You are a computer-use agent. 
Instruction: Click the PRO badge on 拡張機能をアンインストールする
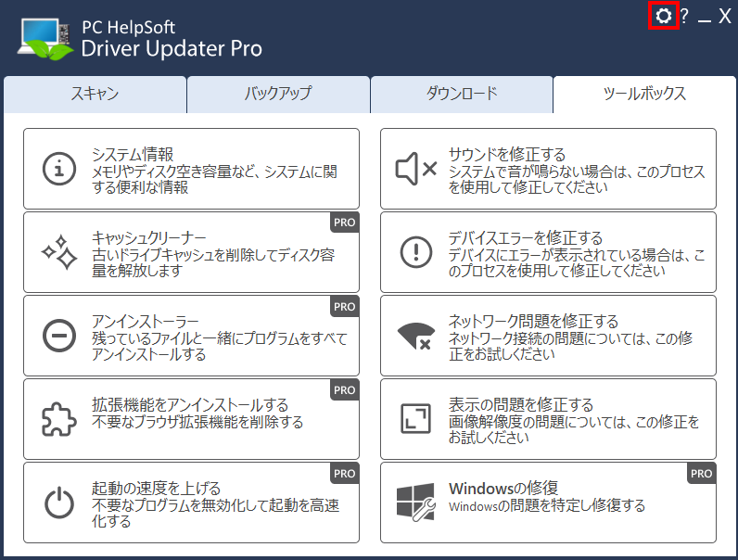point(345,389)
